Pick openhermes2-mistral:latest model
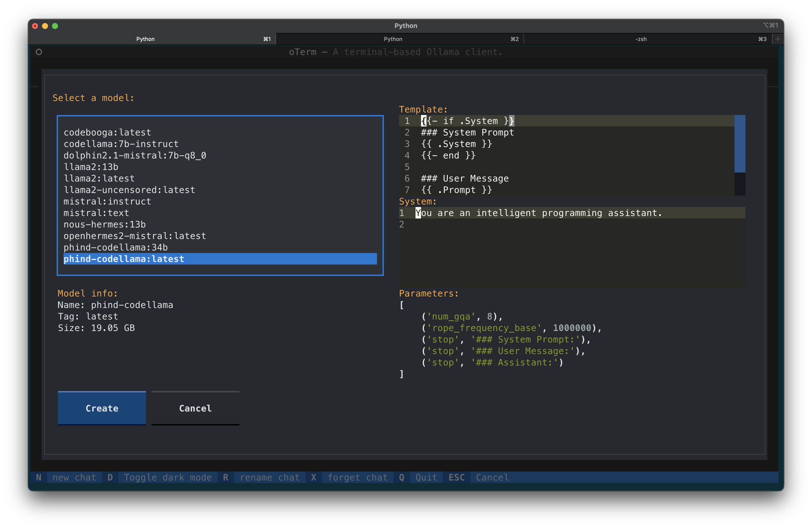This screenshot has width=812, height=528. point(135,236)
